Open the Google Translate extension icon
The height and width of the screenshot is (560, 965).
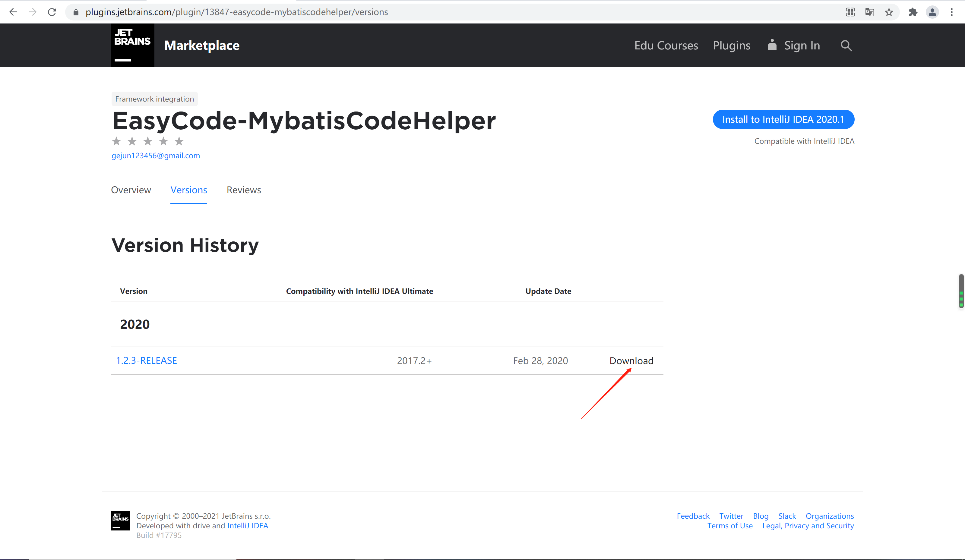(869, 12)
